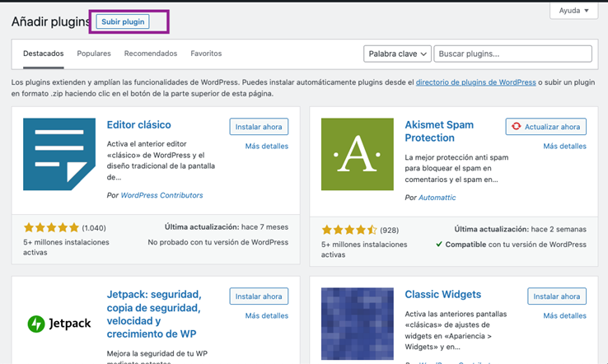Focus the Buscar plugins search field

(512, 54)
